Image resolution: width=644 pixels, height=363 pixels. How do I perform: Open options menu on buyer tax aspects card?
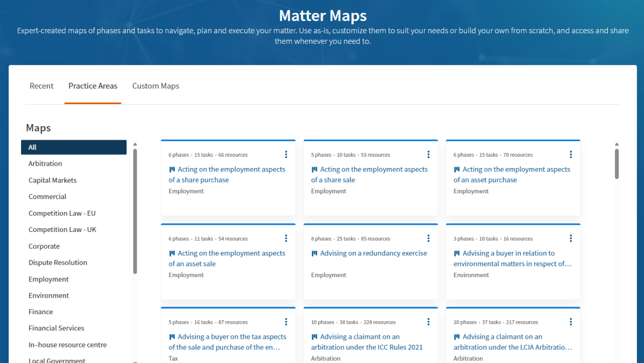(286, 322)
